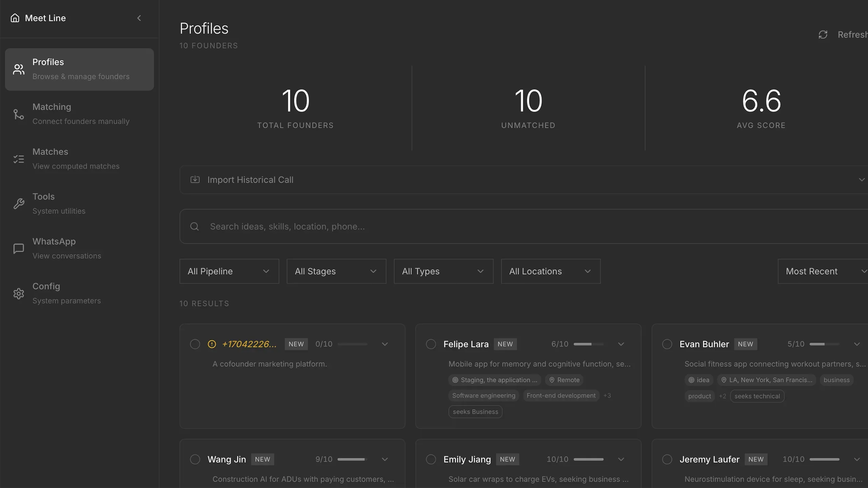
Task: Select Wang Jin's profile checkbox circle
Action: click(195, 459)
